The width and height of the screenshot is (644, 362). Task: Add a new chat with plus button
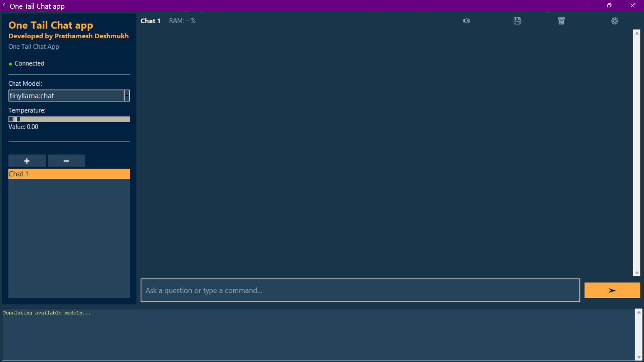pos(27,161)
